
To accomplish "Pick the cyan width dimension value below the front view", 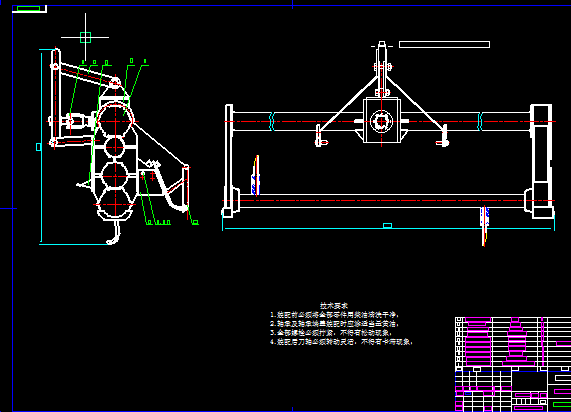I will (x=387, y=225).
